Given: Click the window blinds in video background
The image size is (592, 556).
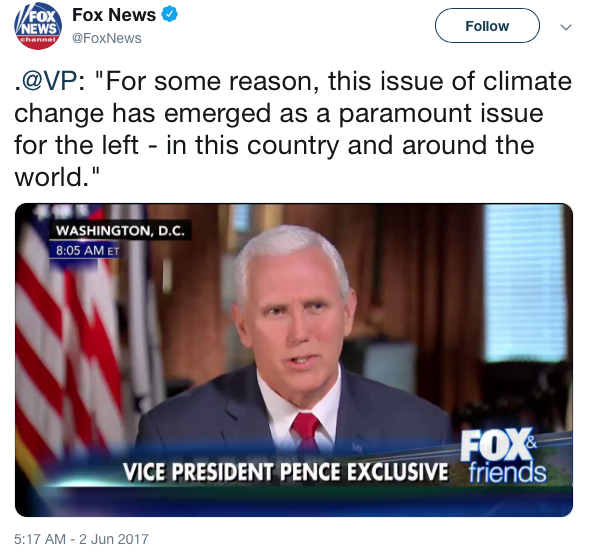Looking at the screenshot, I should point(525,283).
